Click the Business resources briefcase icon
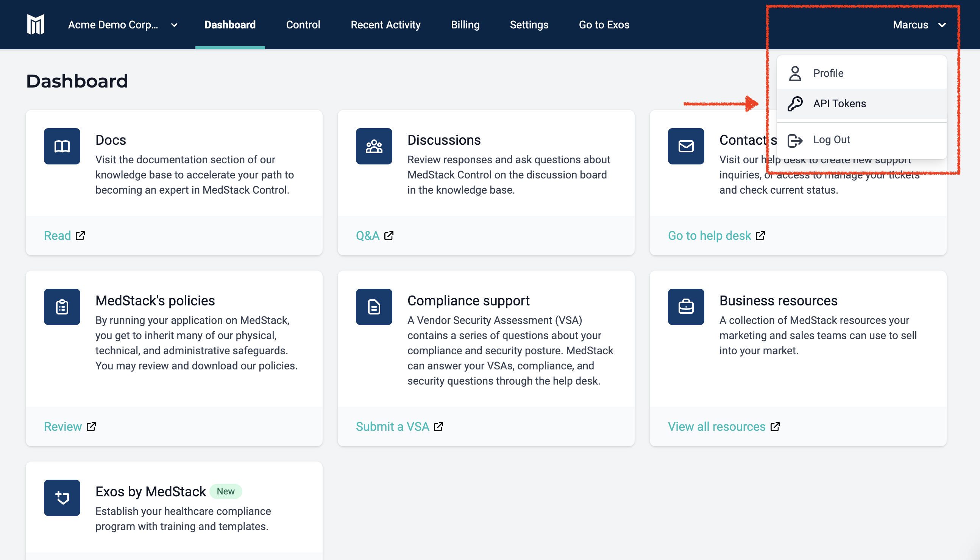This screenshot has height=560, width=980. [686, 307]
